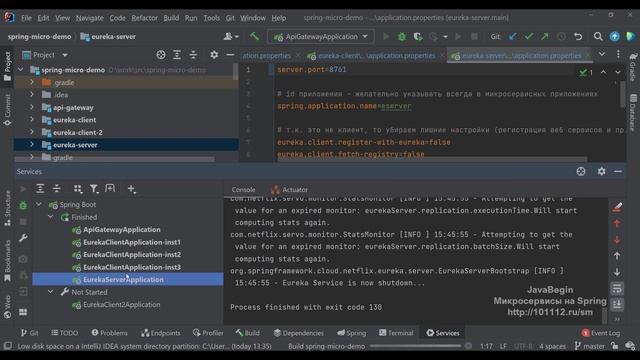Click Group By icon in Services
This screenshot has width=640, height=360.
[x=78, y=189]
